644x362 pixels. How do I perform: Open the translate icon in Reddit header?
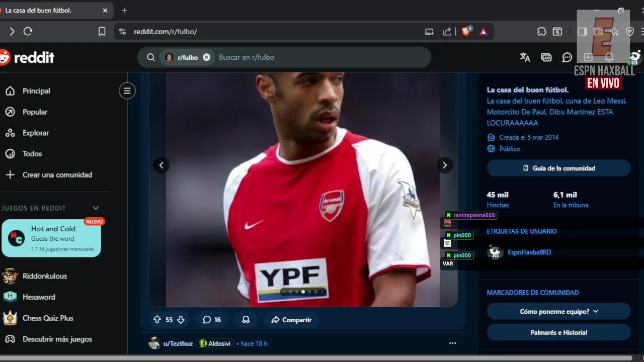pyautogui.click(x=525, y=57)
